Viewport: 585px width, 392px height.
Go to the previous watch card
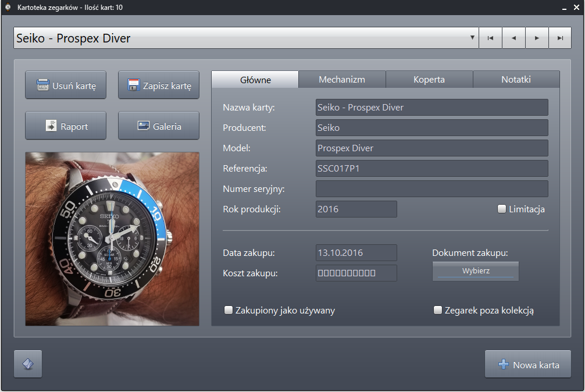[x=513, y=38]
